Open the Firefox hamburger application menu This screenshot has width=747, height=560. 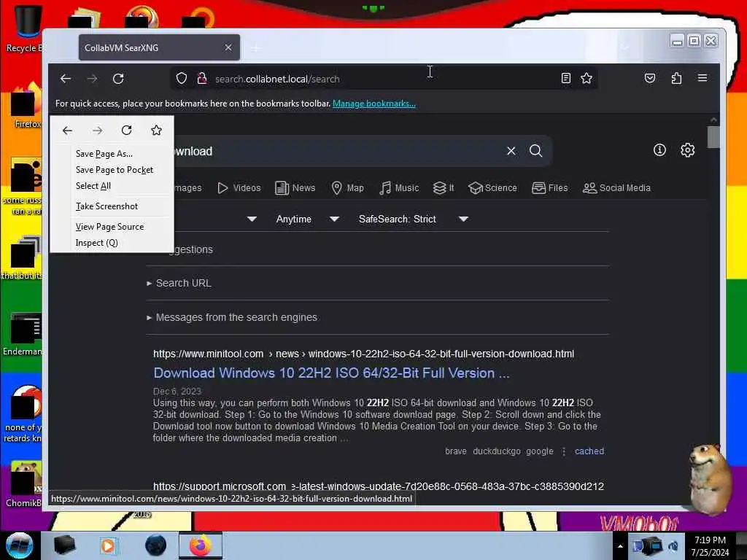tap(703, 78)
